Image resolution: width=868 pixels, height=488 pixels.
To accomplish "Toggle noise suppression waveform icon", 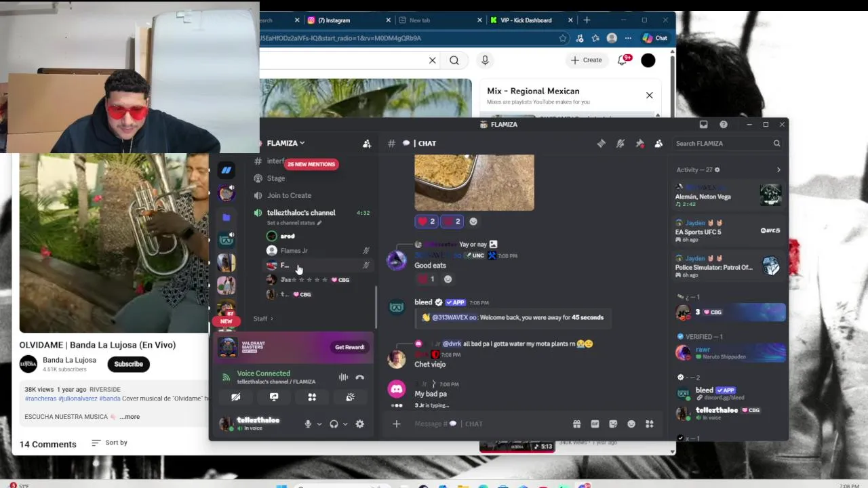I will click(x=343, y=377).
